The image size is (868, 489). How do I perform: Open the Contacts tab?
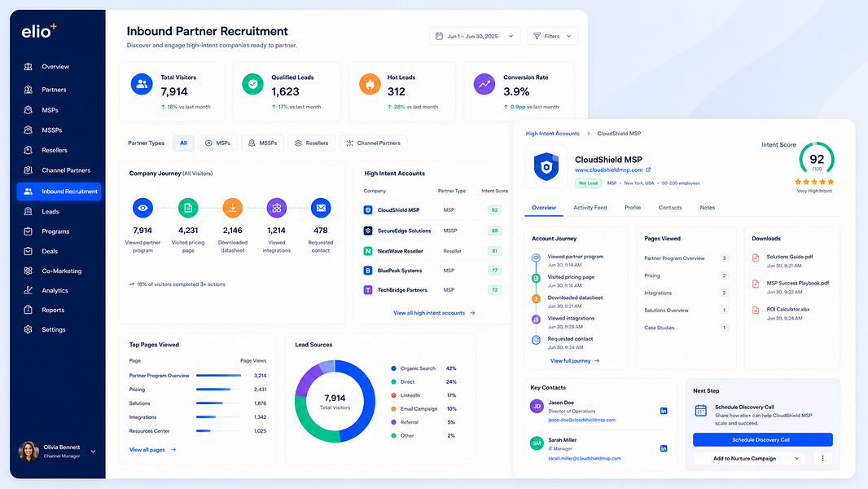coord(670,208)
